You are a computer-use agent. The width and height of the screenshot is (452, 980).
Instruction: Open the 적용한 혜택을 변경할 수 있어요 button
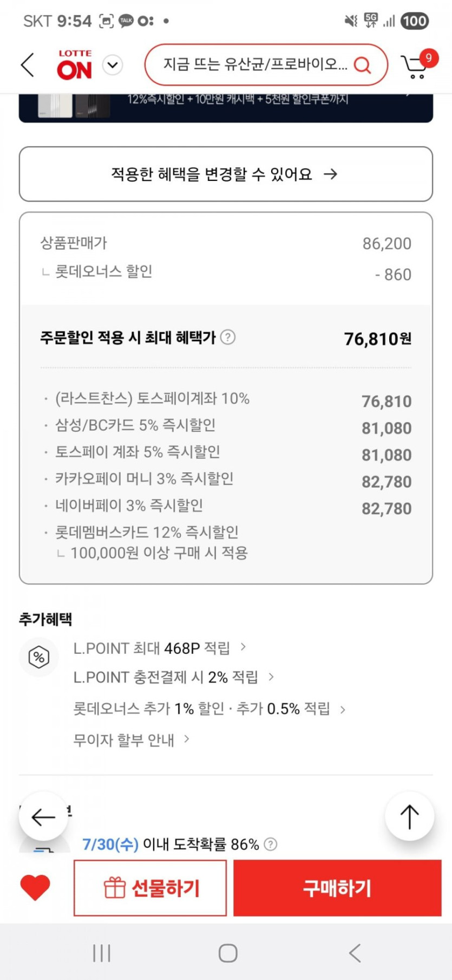pyautogui.click(x=226, y=174)
